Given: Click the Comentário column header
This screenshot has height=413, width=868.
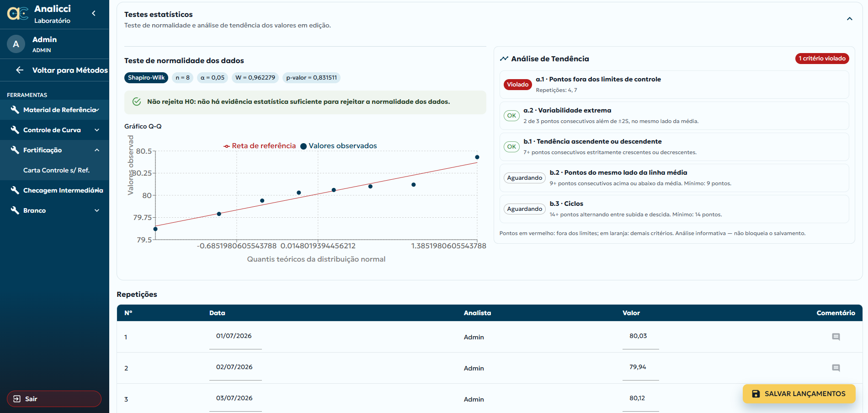Looking at the screenshot, I should [x=836, y=313].
